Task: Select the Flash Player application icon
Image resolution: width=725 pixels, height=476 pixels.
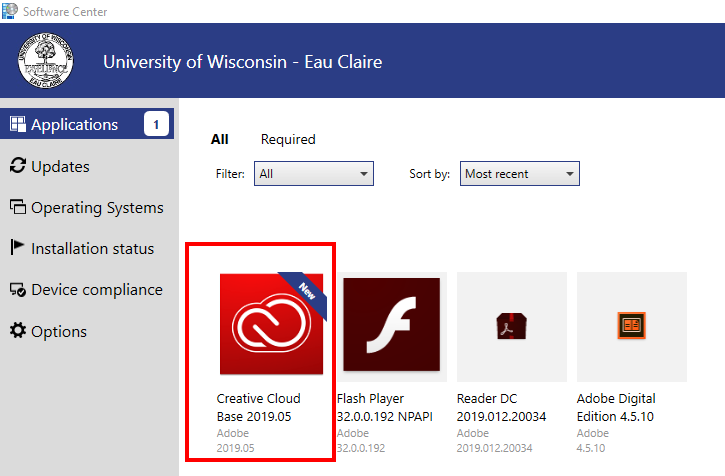Action: tap(391, 326)
